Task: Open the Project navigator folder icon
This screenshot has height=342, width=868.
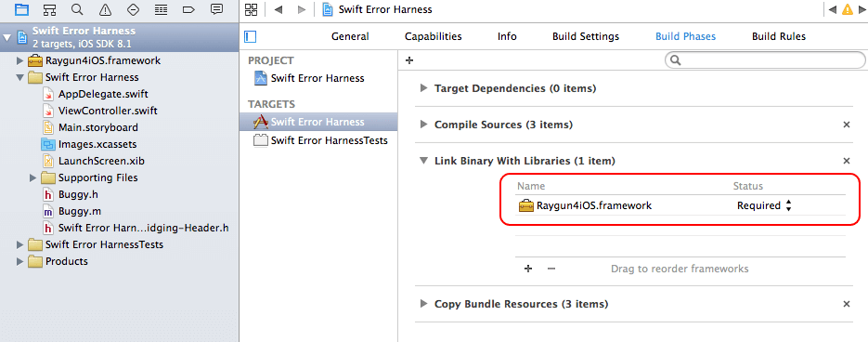Action: point(21,9)
